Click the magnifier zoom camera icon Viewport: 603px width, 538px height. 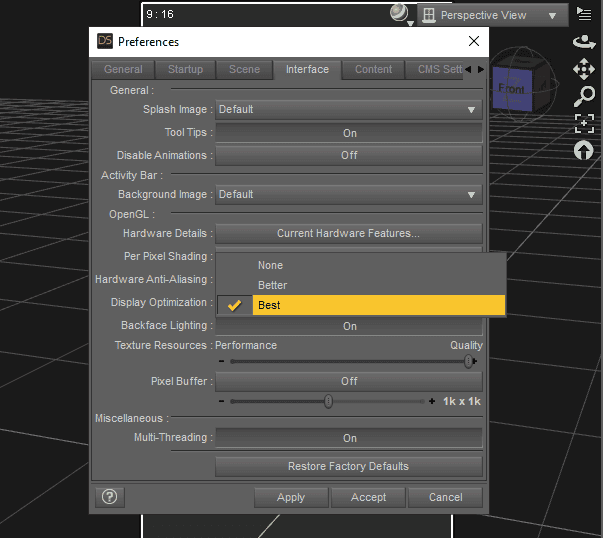[584, 96]
